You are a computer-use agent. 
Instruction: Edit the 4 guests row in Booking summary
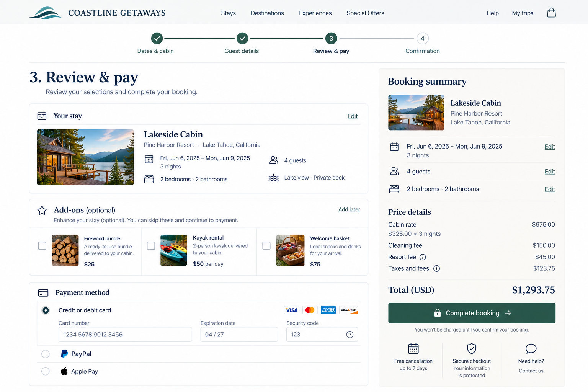click(550, 171)
